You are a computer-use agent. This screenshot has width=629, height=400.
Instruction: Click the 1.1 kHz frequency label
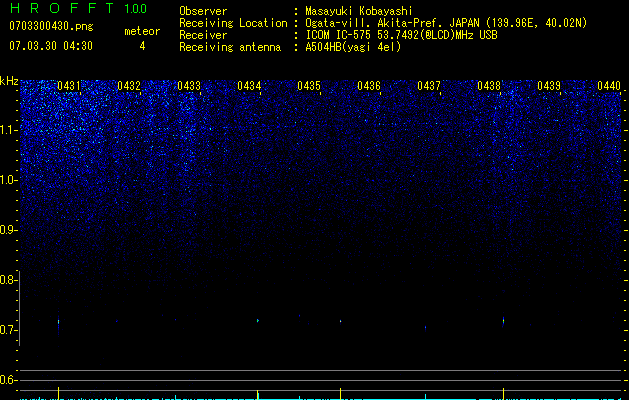click(8, 130)
